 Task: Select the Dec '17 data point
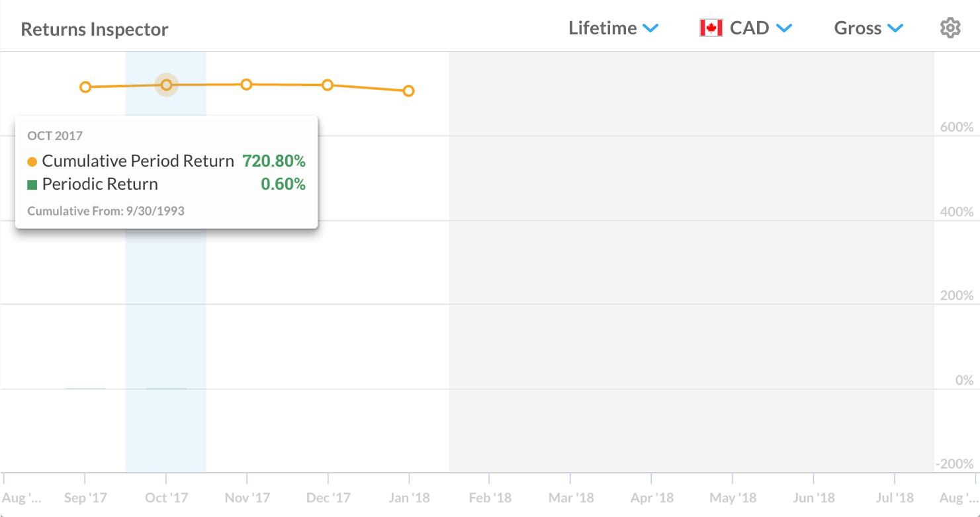(328, 85)
